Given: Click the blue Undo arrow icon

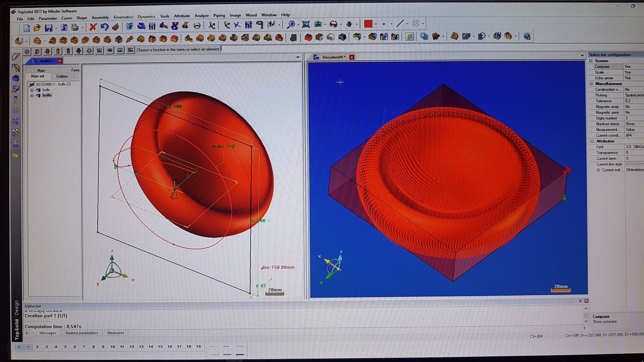Looking at the screenshot, I should pyautogui.click(x=104, y=27).
